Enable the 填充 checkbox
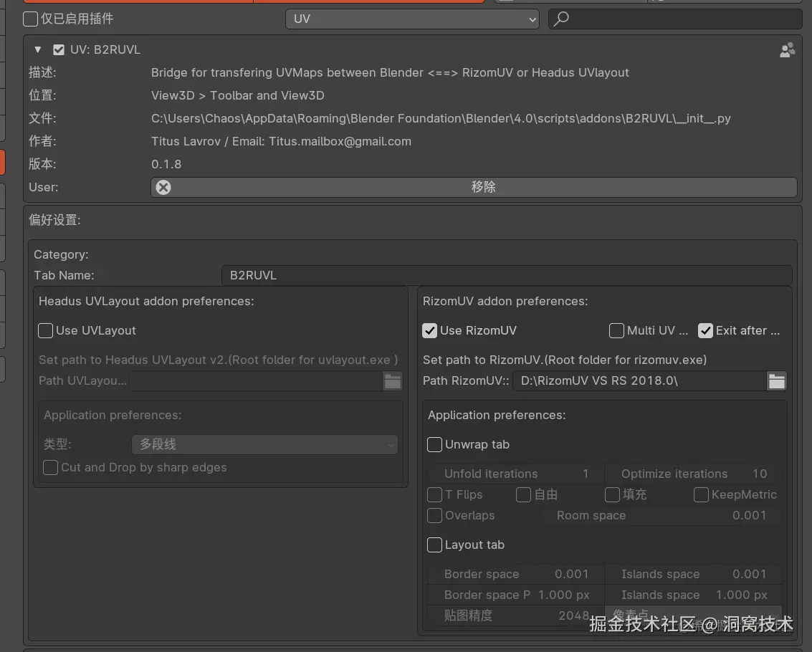Image resolution: width=812 pixels, height=652 pixels. click(x=612, y=494)
